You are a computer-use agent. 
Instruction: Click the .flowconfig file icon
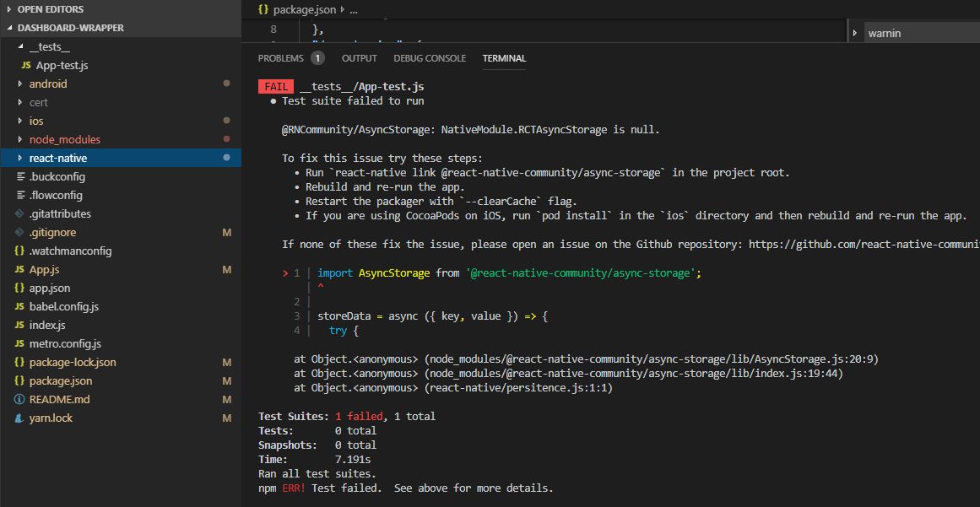20,196
